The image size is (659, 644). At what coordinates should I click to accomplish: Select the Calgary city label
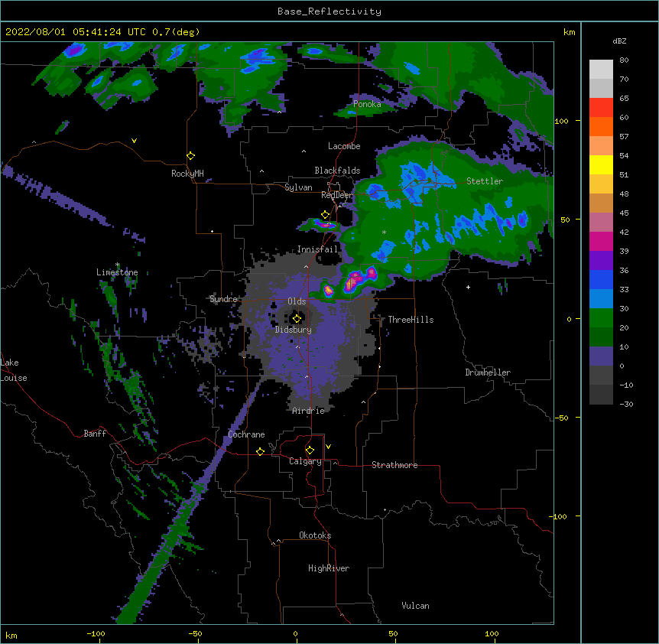(x=305, y=461)
